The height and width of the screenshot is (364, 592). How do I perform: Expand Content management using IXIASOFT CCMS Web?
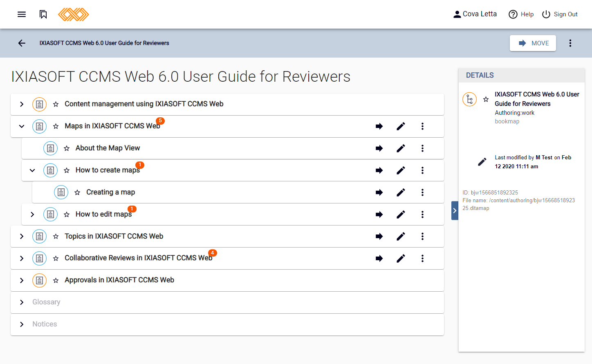point(22,104)
